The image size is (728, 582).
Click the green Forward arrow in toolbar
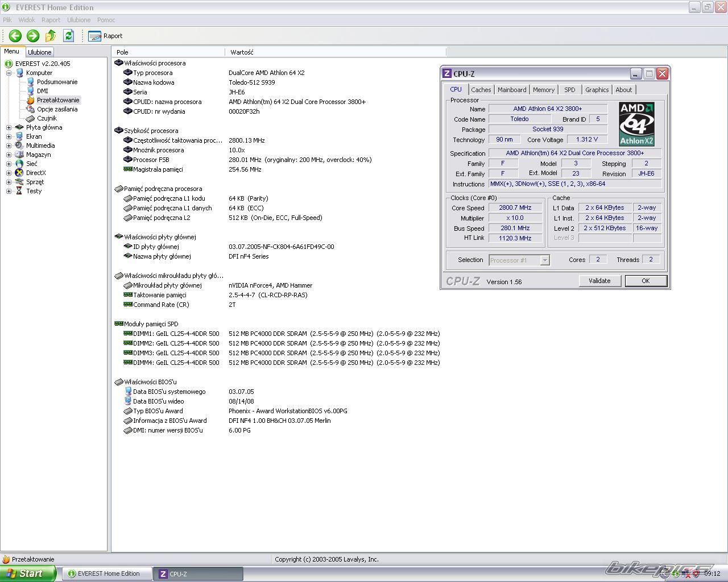point(33,36)
